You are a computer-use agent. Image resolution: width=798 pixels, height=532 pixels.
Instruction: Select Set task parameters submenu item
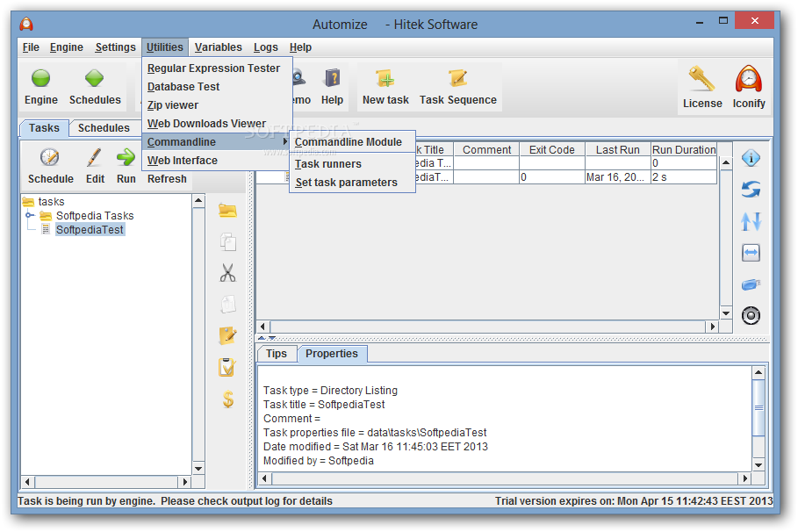352,183
